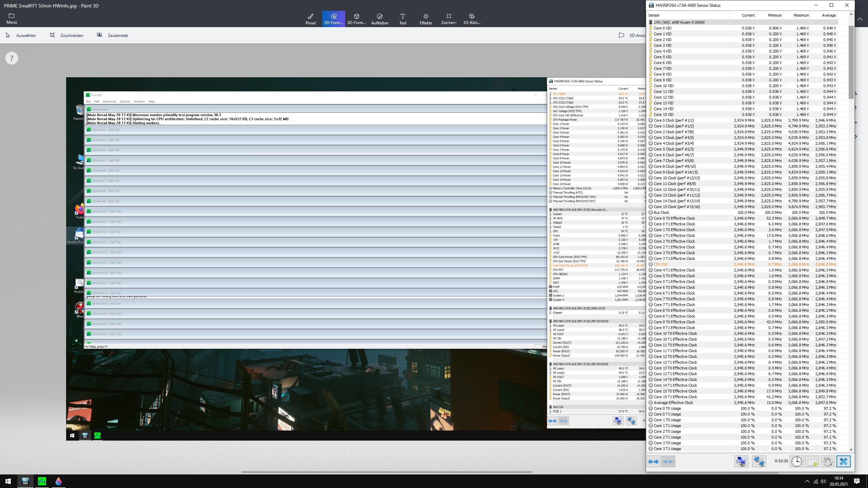868x488 pixels.
Task: Click the round question mark help button
Action: (12, 58)
